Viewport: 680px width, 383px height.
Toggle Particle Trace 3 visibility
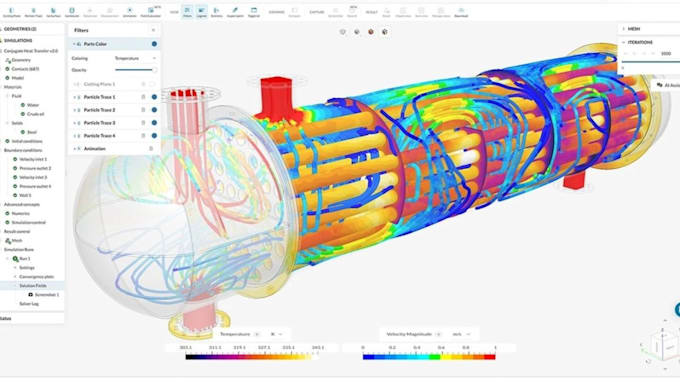154,123
